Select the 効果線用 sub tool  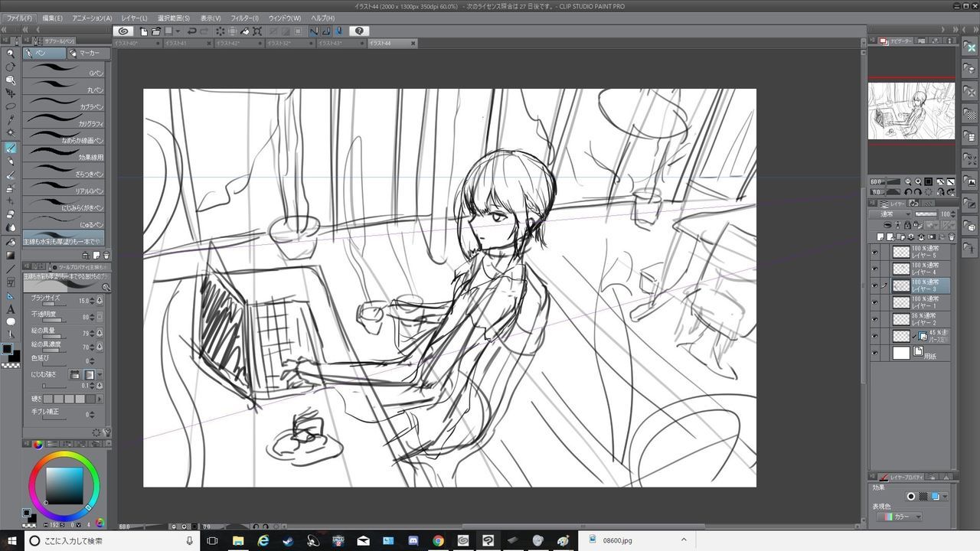[64, 155]
